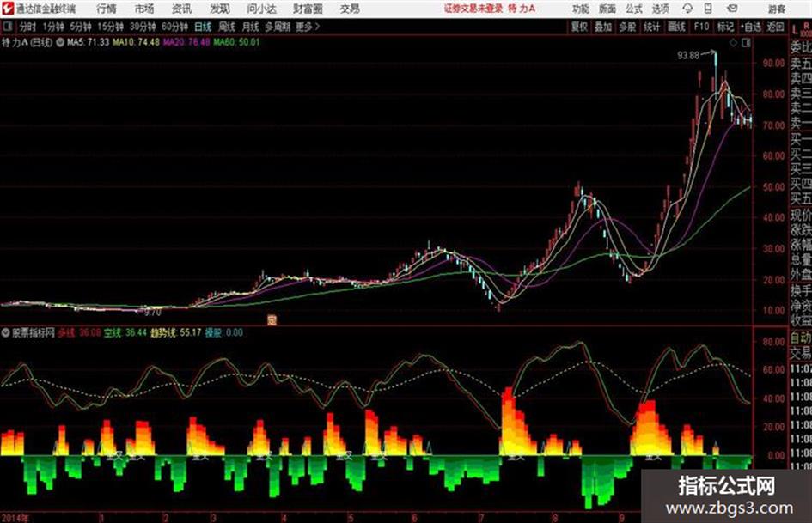Expand the 更多 period options
The height and width of the screenshot is (523, 812).
(308, 27)
